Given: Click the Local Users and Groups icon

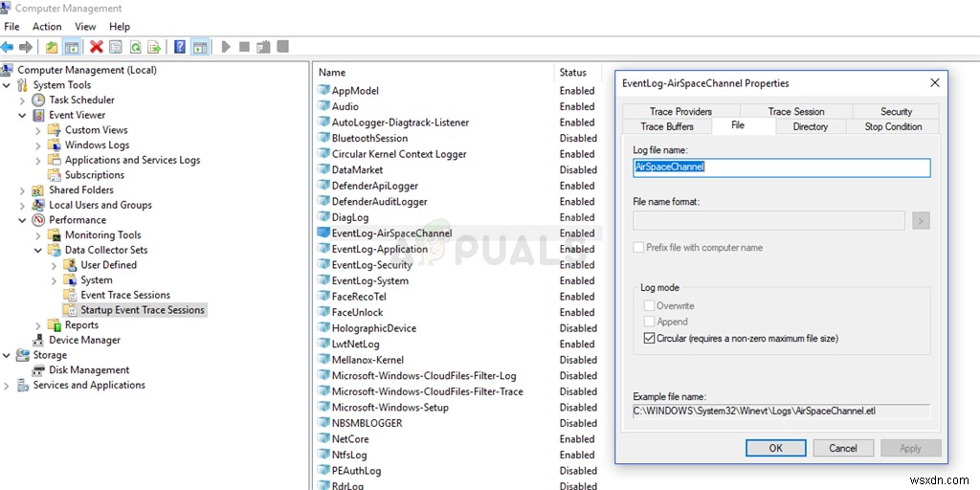Looking at the screenshot, I should [38, 205].
